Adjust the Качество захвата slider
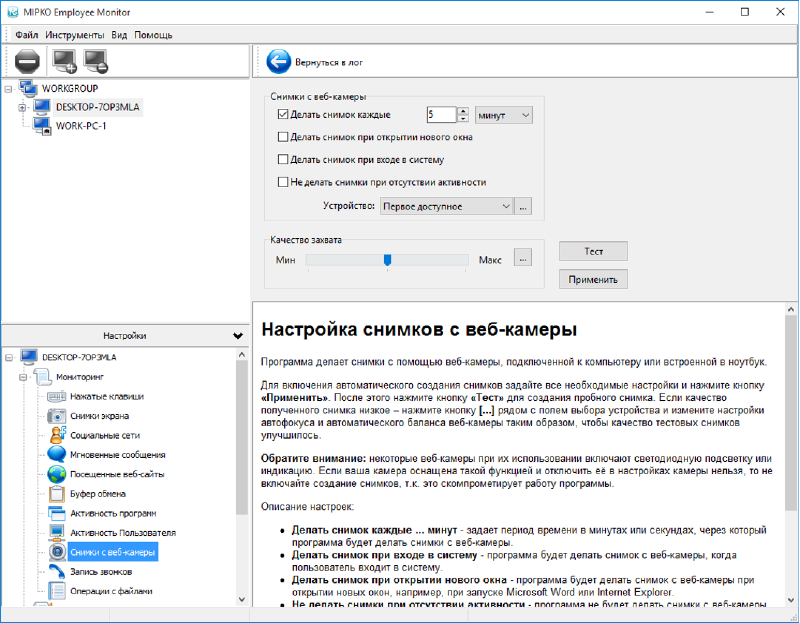The width and height of the screenshot is (800, 623). [389, 258]
